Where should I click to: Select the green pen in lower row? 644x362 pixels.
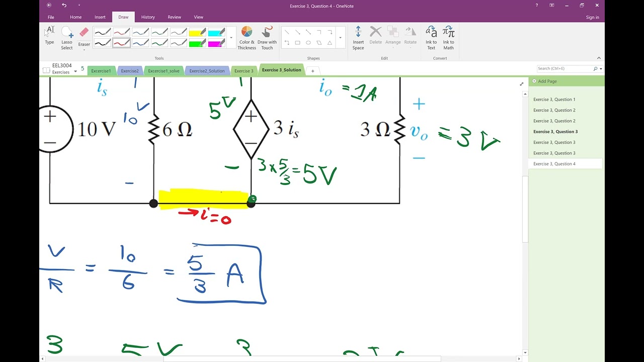(x=159, y=43)
